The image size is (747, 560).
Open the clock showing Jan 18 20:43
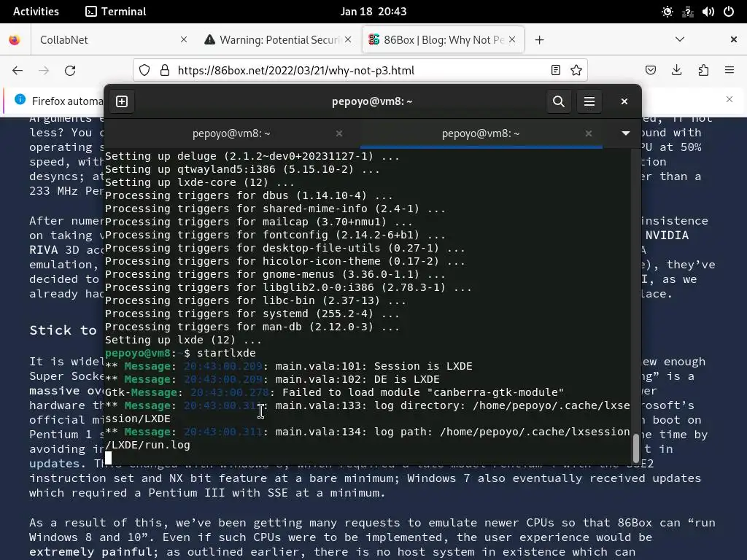pos(373,12)
